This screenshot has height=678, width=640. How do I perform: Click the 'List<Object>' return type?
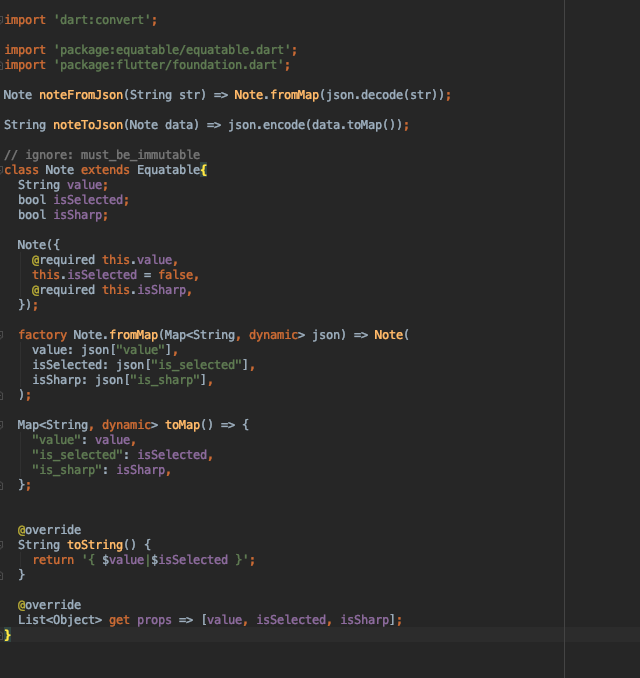60,620
